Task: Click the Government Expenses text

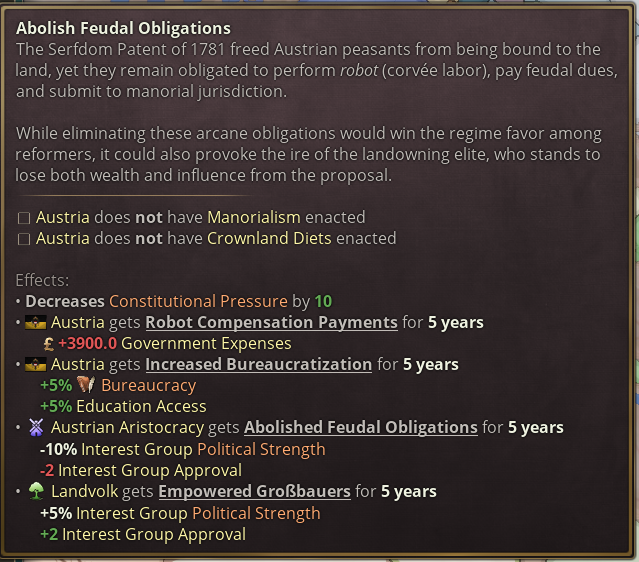Action: (206, 344)
